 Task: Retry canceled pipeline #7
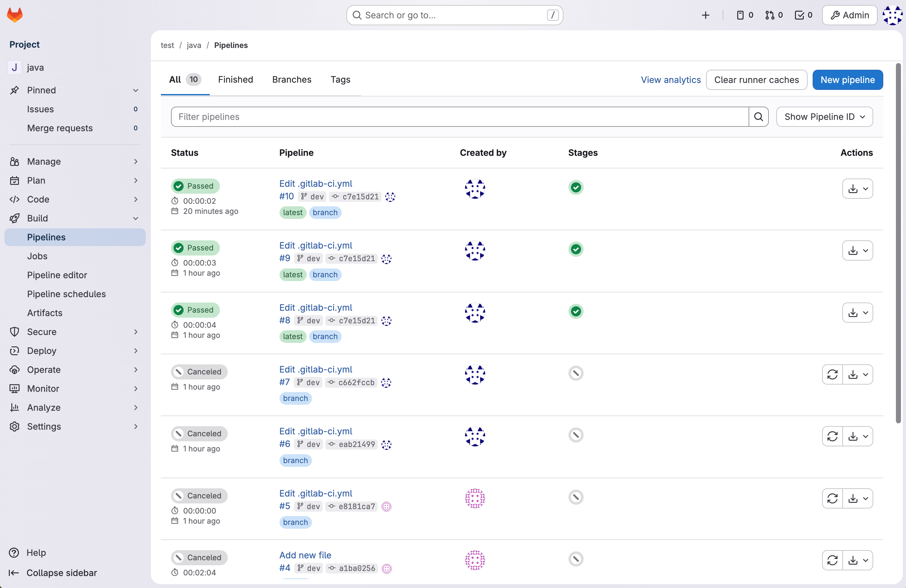point(832,374)
